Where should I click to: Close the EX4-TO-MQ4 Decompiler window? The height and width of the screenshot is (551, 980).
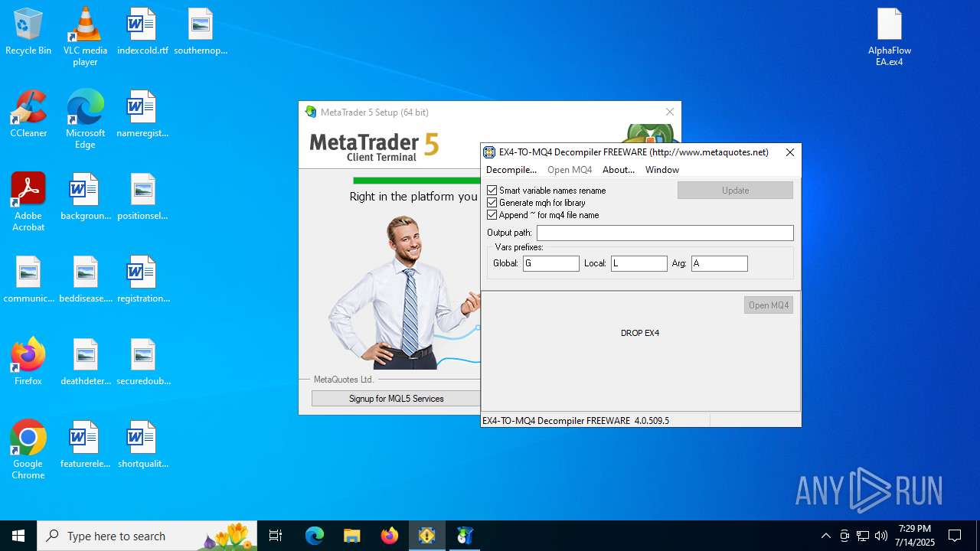click(x=790, y=152)
